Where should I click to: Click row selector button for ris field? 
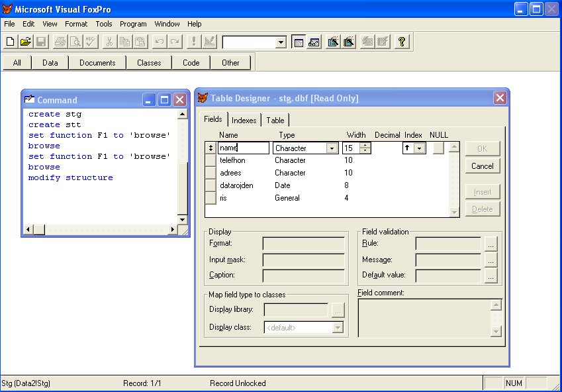(x=211, y=198)
